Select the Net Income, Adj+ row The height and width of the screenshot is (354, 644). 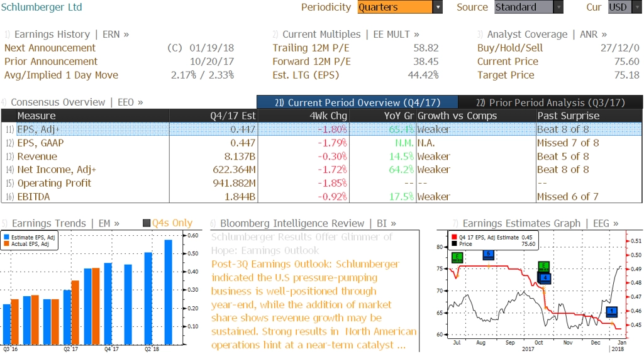click(321, 169)
